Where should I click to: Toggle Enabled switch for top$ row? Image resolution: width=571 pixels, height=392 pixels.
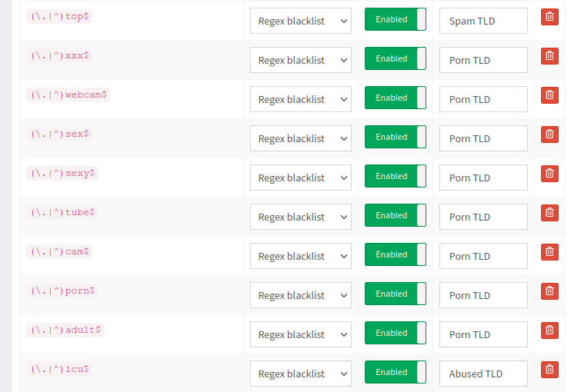tap(396, 19)
